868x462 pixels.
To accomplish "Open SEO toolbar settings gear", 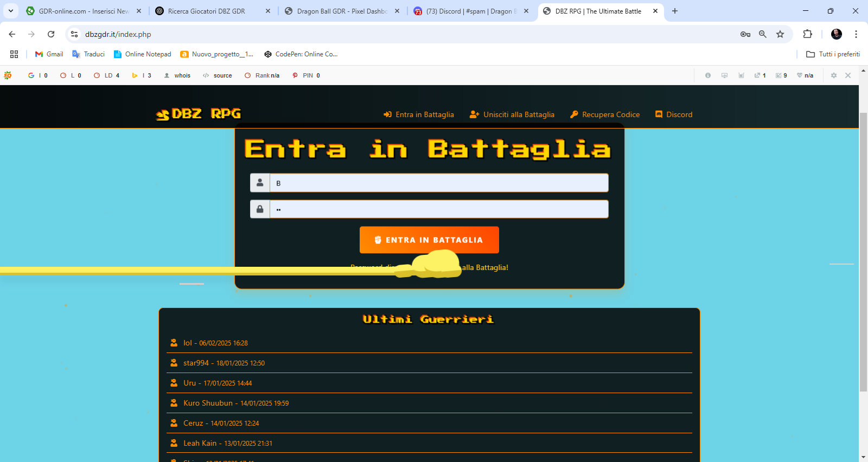I will (834, 75).
